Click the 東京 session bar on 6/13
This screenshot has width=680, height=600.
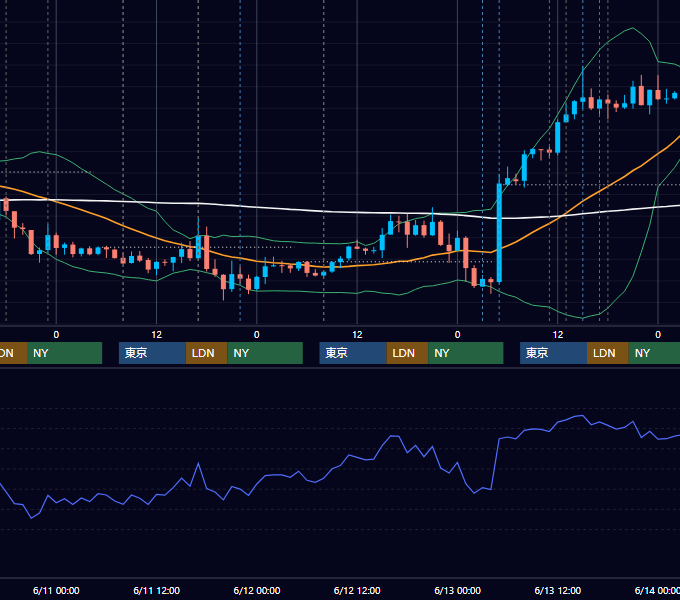[x=553, y=353]
